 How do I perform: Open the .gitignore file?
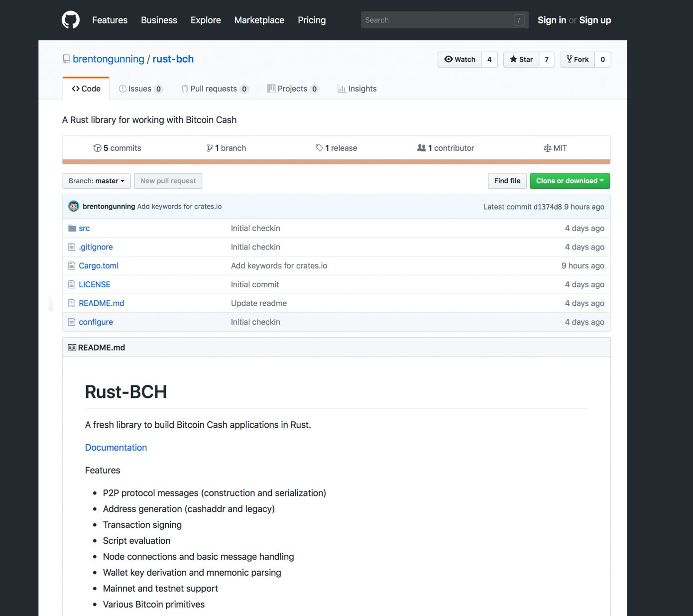point(96,247)
